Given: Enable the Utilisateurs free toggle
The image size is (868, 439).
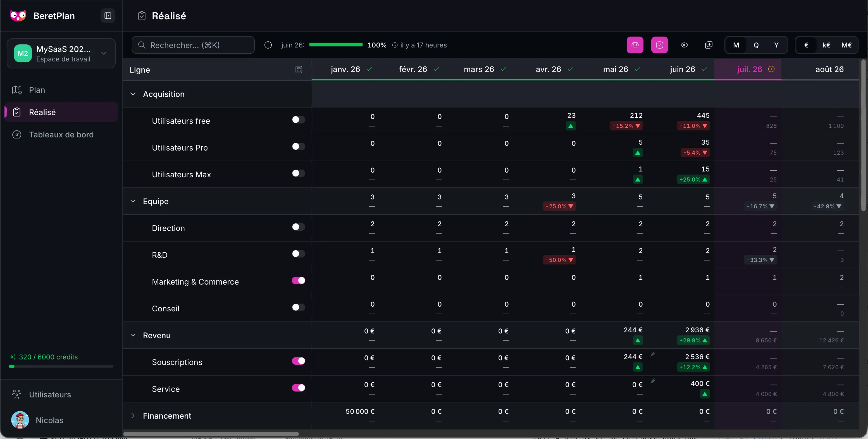Looking at the screenshot, I should pos(298,120).
